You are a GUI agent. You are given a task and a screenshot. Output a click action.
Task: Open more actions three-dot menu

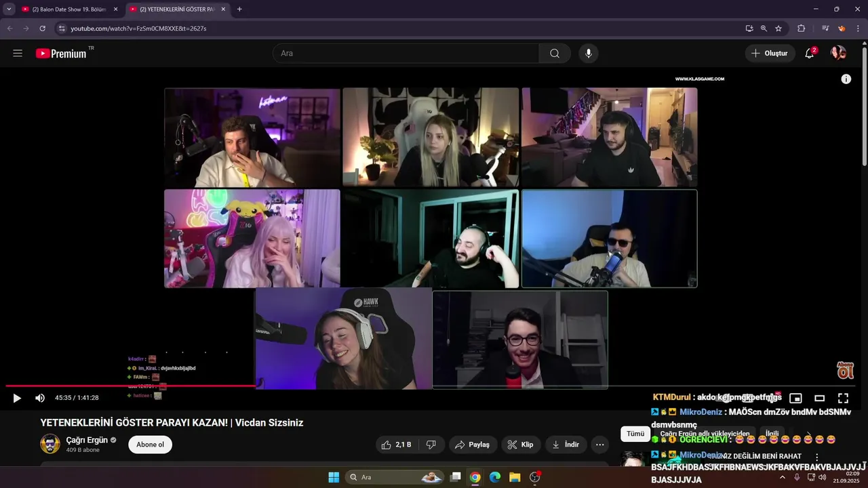point(600,445)
